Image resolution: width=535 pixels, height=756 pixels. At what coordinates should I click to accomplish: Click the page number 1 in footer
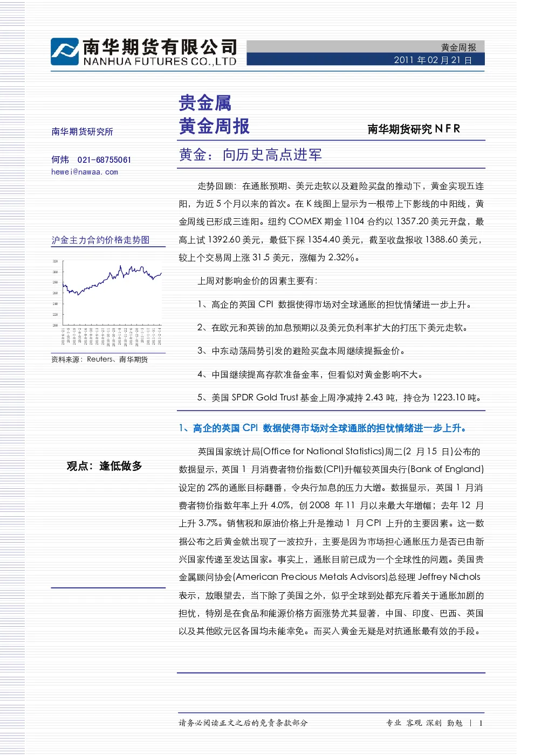coord(481,723)
